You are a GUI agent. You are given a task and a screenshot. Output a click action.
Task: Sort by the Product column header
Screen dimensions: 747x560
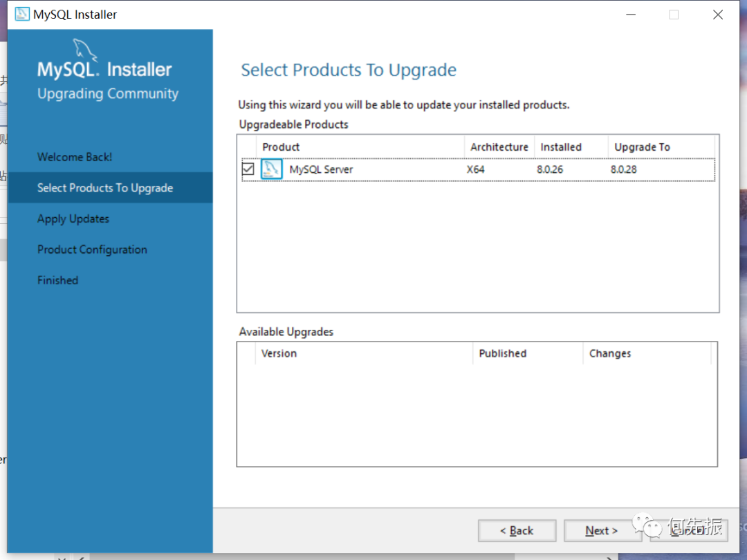[x=360, y=147]
